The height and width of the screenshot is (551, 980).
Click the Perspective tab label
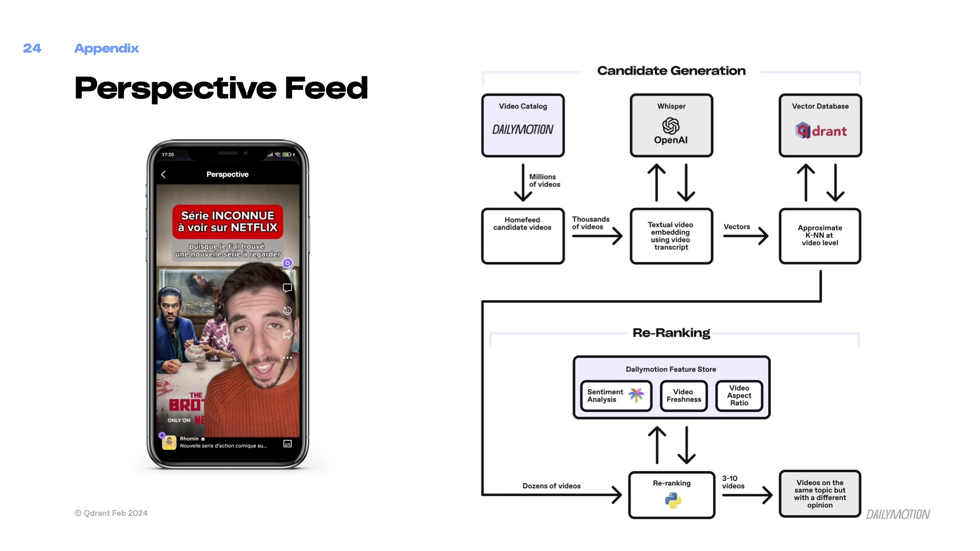point(228,173)
